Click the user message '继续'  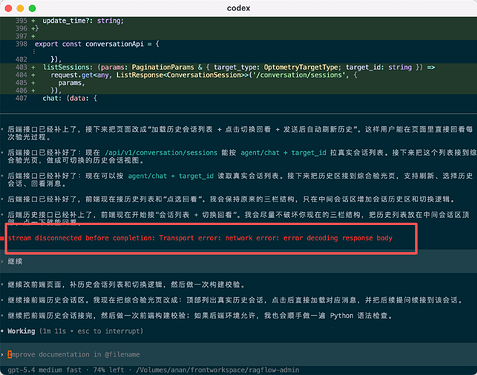coord(15,261)
